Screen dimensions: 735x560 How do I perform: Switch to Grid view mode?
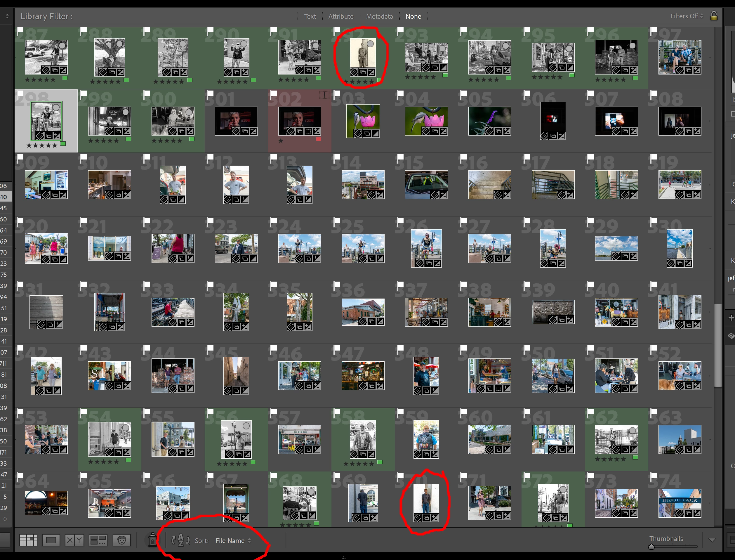point(28,540)
